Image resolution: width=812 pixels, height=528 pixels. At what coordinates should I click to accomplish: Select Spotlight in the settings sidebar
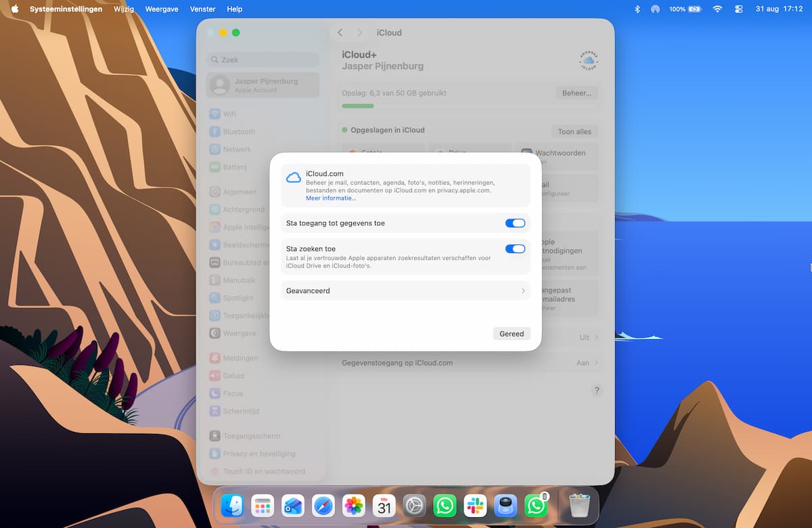click(238, 298)
